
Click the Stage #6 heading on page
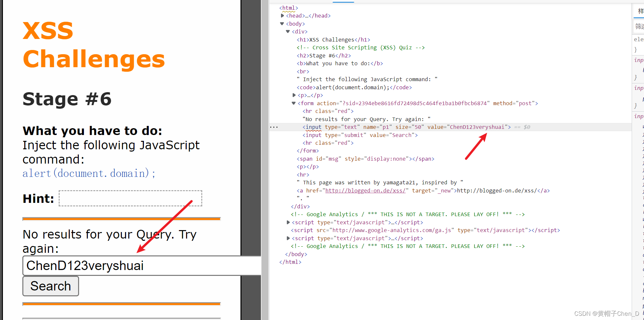pyautogui.click(x=67, y=99)
